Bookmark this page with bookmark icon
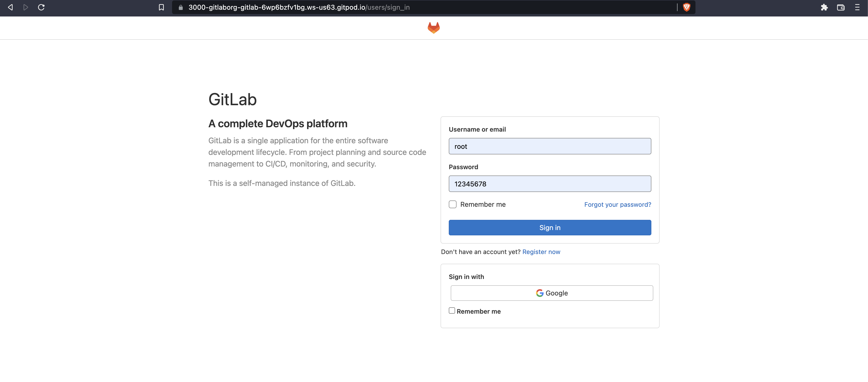 point(161,8)
